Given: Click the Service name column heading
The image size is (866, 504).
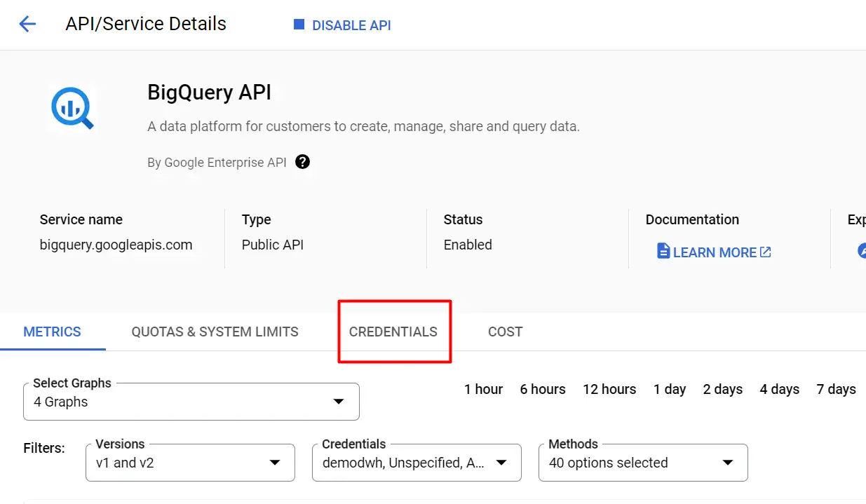Looking at the screenshot, I should click(x=81, y=219).
